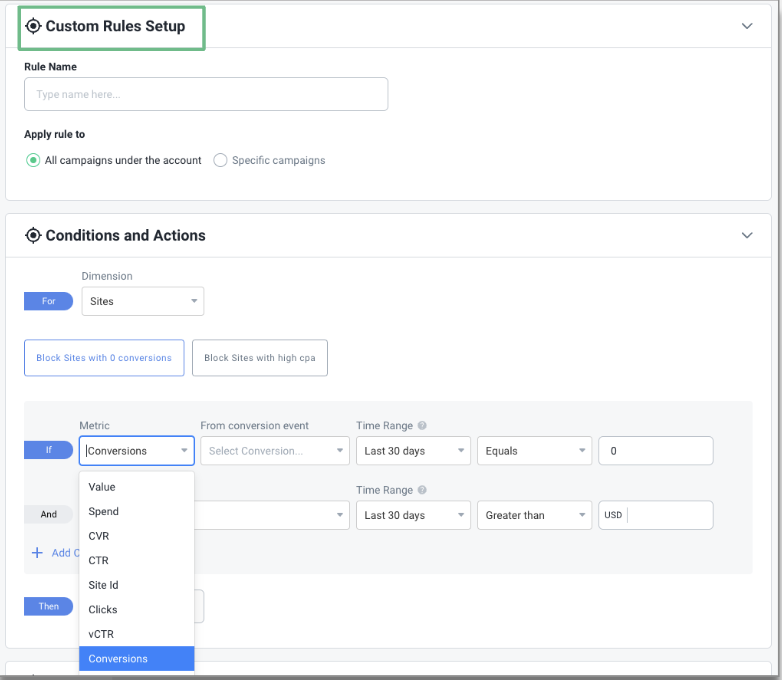Image resolution: width=782 pixels, height=680 pixels.
Task: Pick Site Id in the Metric list
Action: 103,585
